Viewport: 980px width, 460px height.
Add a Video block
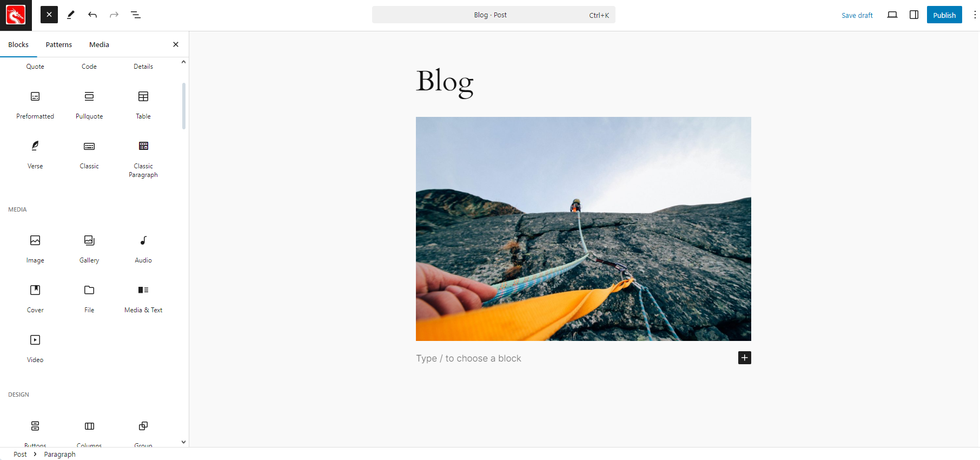click(x=35, y=349)
